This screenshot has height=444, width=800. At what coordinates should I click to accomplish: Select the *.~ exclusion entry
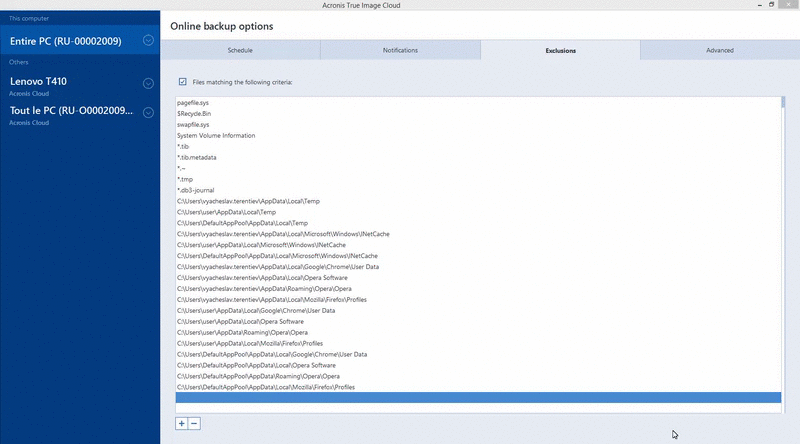coord(478,168)
